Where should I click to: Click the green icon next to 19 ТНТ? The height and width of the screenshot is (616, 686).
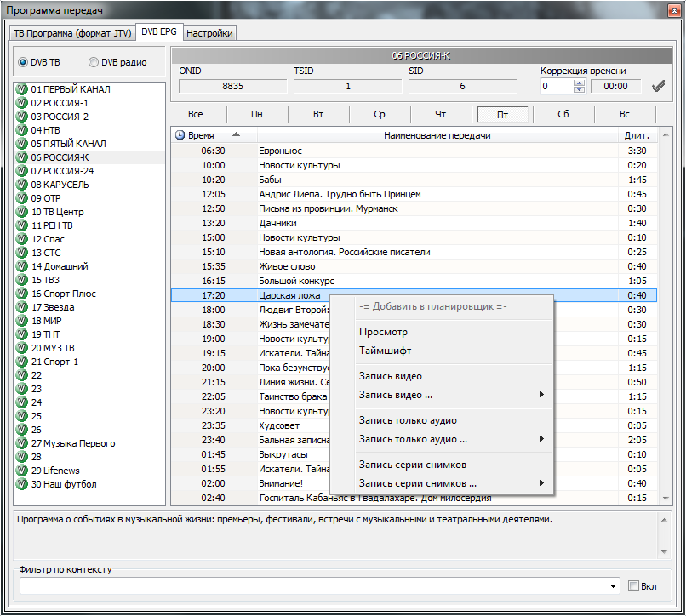[x=22, y=334]
